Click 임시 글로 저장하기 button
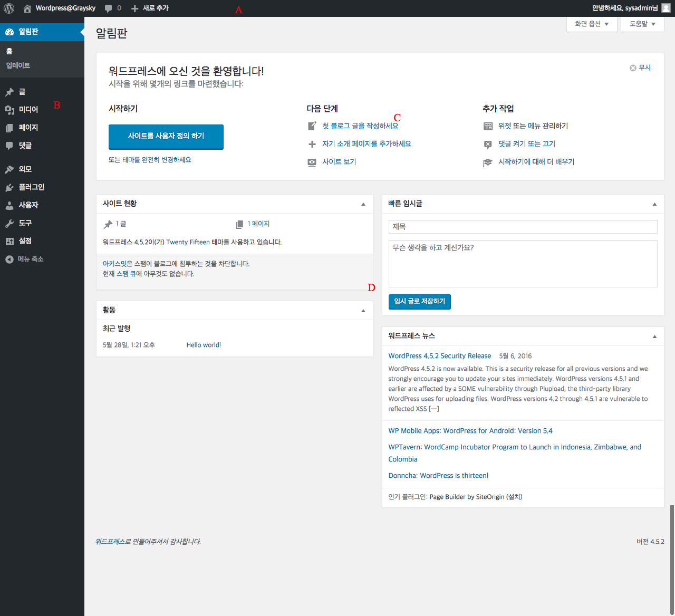The image size is (675, 616). click(x=420, y=302)
